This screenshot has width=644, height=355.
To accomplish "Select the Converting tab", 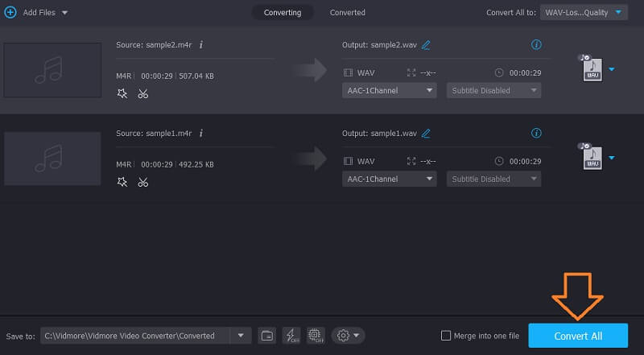I will pyautogui.click(x=283, y=12).
